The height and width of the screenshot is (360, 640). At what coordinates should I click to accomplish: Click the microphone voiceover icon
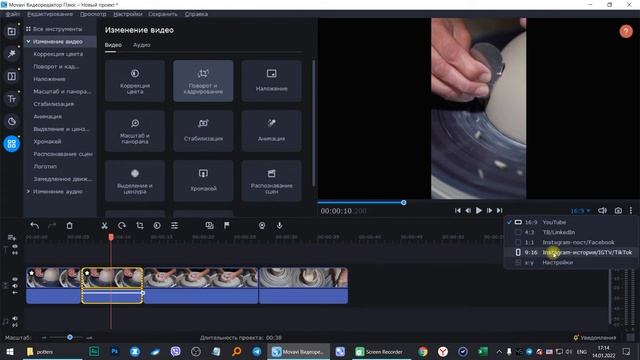click(x=280, y=225)
